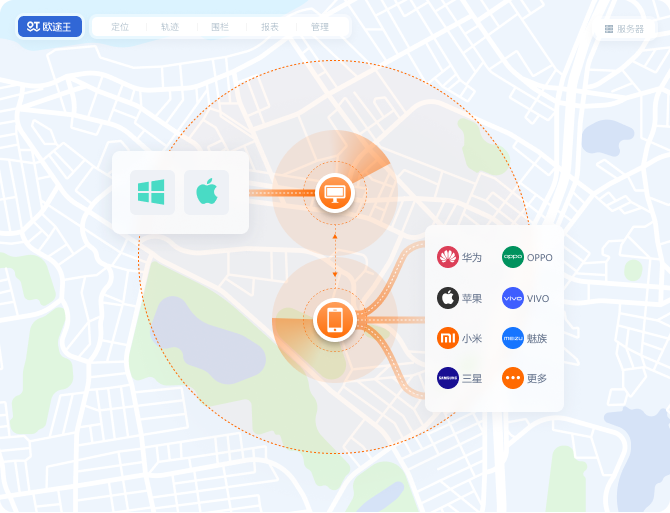
Task: Expand the 更多 brands option
Action: 513,378
